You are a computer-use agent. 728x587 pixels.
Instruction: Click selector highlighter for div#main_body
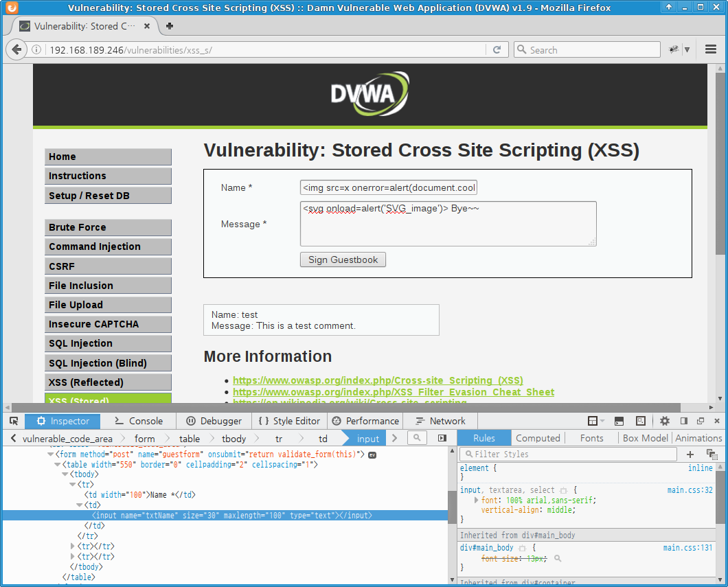(x=523, y=548)
